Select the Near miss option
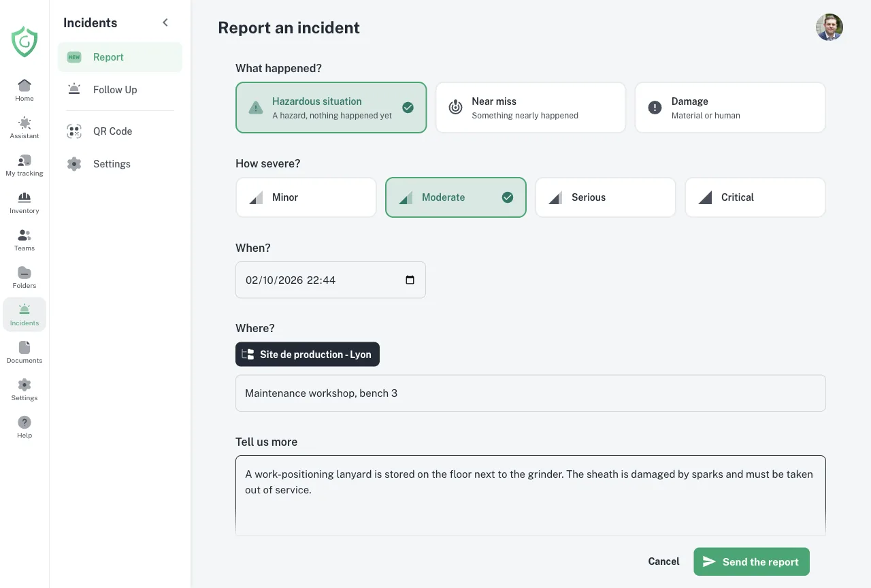This screenshot has height=588, width=871. click(x=531, y=108)
